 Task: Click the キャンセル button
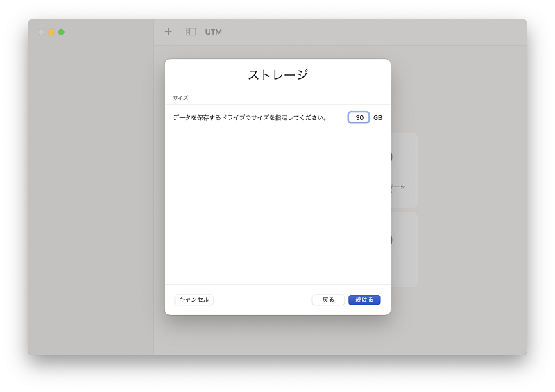194,300
